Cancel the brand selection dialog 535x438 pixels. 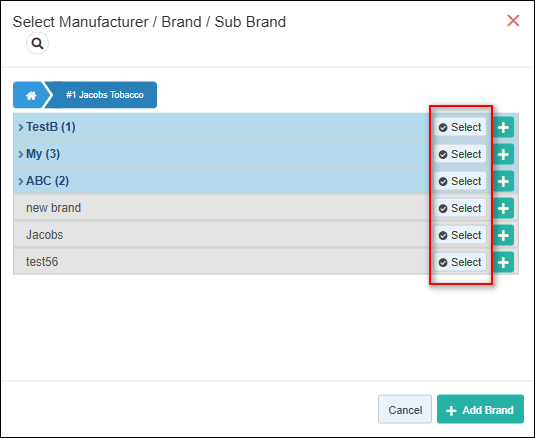(x=405, y=409)
